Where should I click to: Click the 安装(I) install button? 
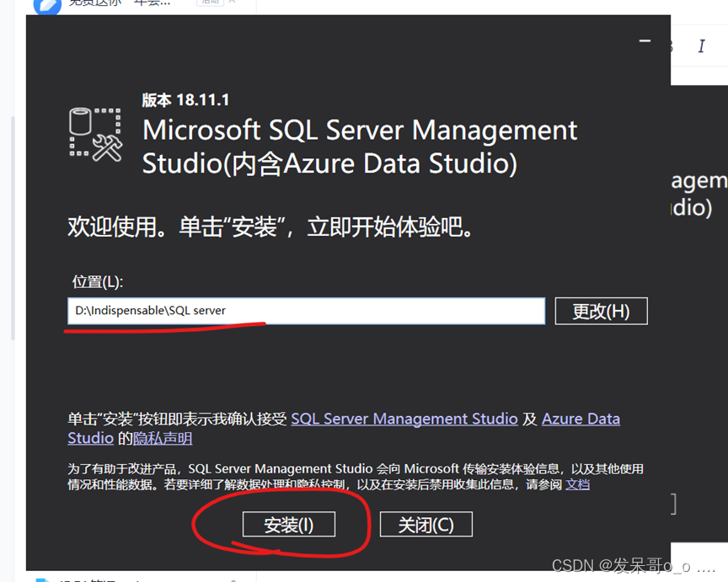click(289, 525)
